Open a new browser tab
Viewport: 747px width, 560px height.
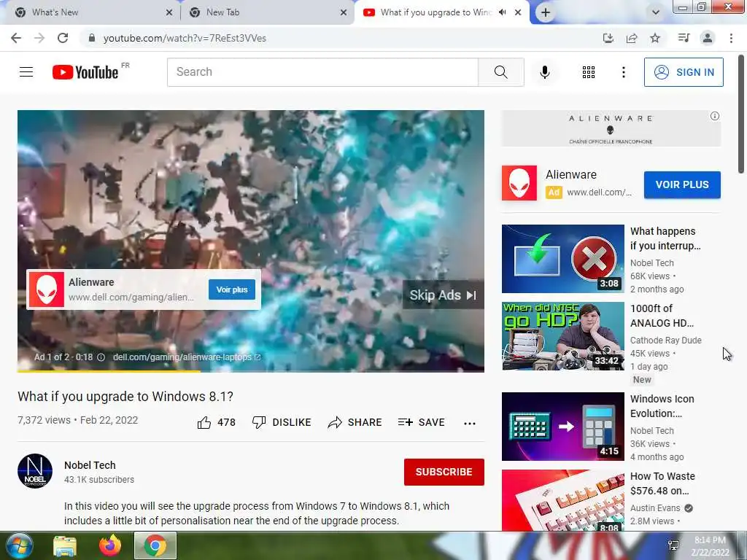(x=546, y=12)
